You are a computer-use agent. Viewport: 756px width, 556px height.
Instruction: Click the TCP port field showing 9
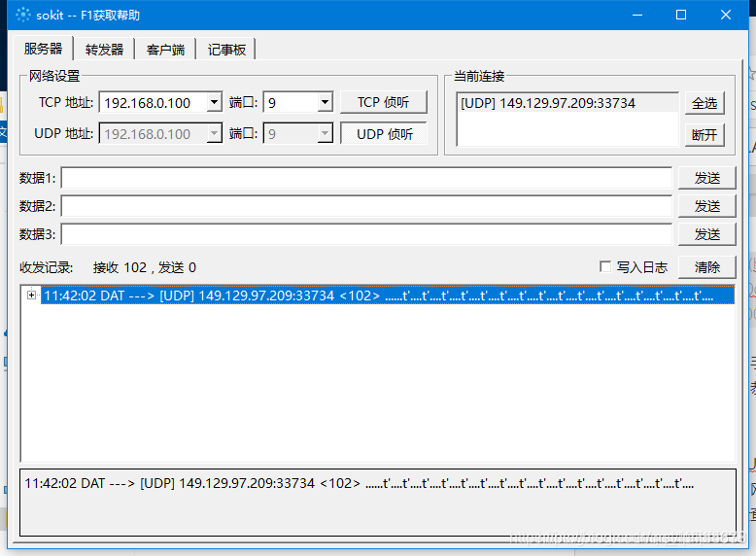[292, 102]
